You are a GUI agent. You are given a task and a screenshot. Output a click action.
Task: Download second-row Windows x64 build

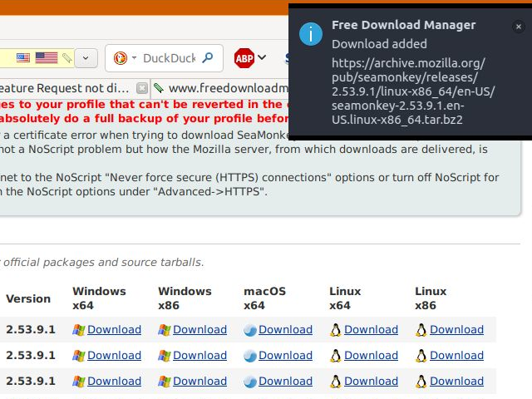coord(115,355)
